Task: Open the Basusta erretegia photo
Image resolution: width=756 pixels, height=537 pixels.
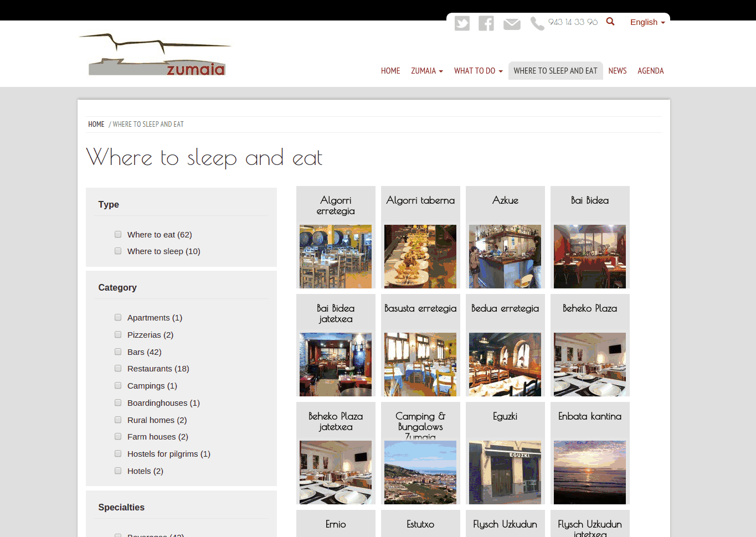Action: (420, 364)
